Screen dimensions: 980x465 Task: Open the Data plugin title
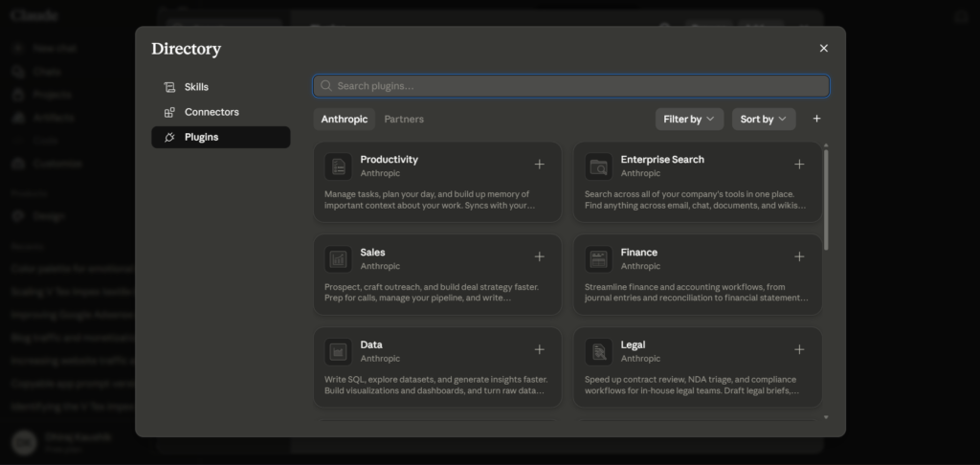371,344
